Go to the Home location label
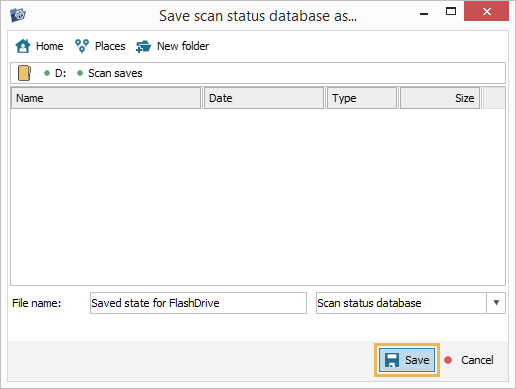 coord(49,46)
